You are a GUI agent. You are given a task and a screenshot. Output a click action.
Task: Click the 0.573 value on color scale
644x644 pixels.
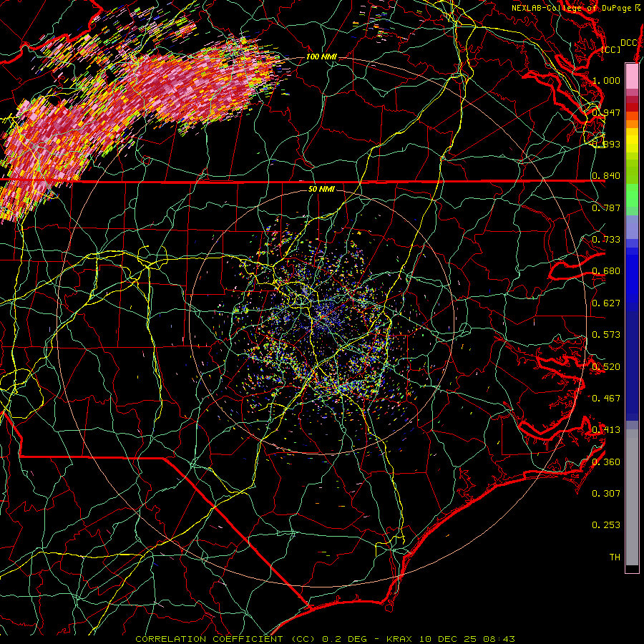[x=606, y=335]
